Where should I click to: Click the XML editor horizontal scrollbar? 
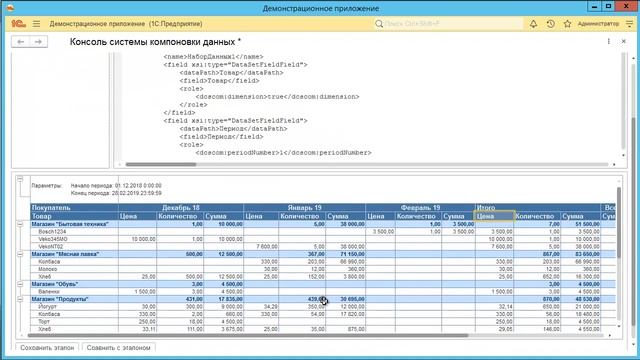click(161, 164)
